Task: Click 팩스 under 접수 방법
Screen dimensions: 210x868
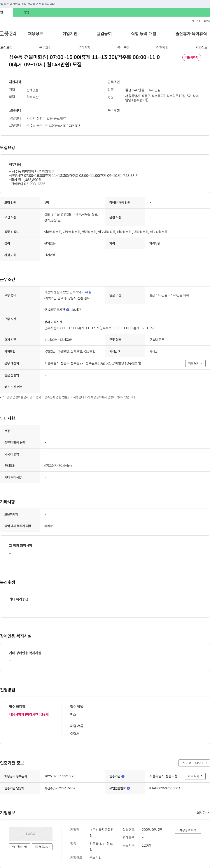Action: pos(73,714)
